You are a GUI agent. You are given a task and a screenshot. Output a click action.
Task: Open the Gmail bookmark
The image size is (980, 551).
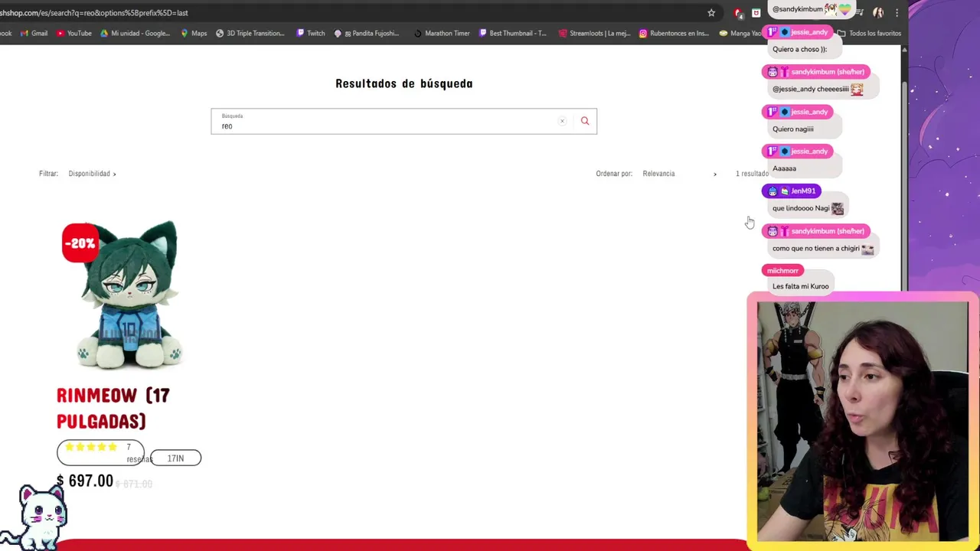(x=34, y=33)
